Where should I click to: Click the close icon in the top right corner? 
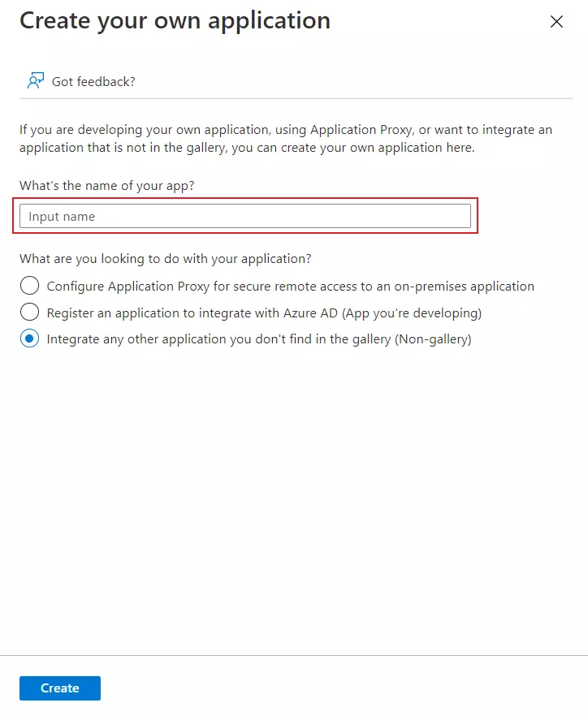556,22
